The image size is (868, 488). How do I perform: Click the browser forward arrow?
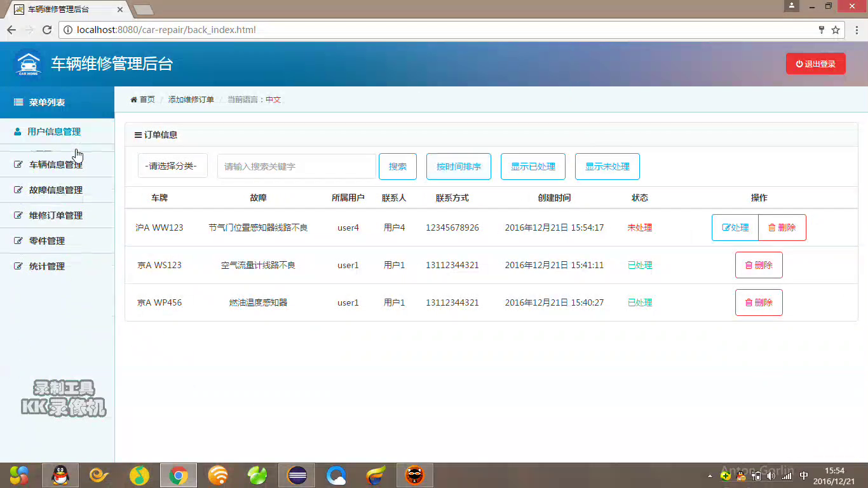pyautogui.click(x=29, y=30)
